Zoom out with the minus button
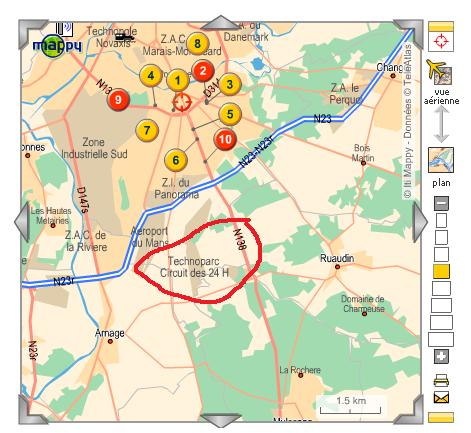This screenshot has width=471, height=433. 441,203
